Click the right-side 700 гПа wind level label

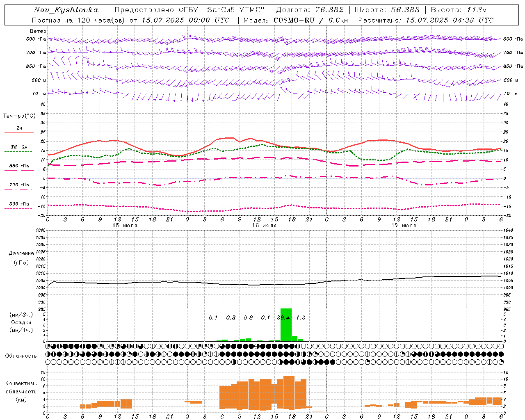click(513, 52)
